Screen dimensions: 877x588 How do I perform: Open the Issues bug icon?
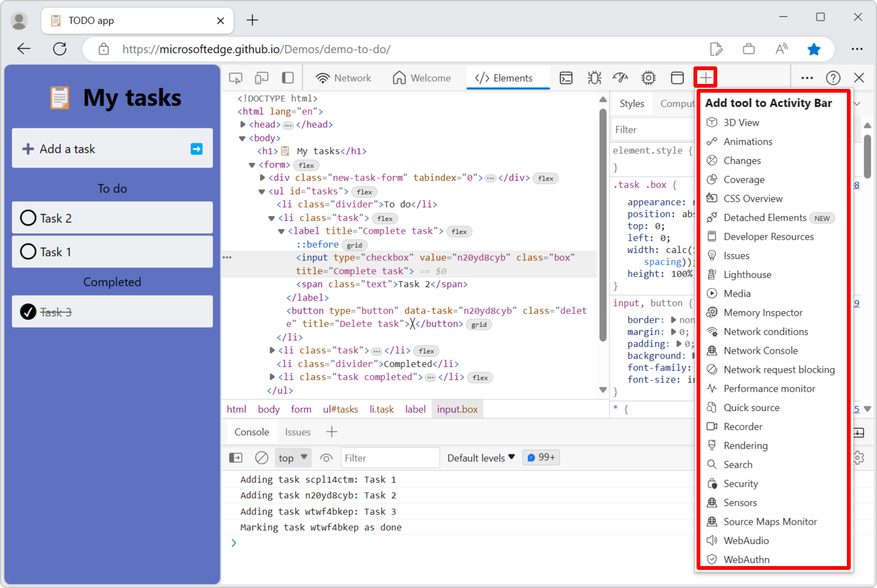click(594, 77)
